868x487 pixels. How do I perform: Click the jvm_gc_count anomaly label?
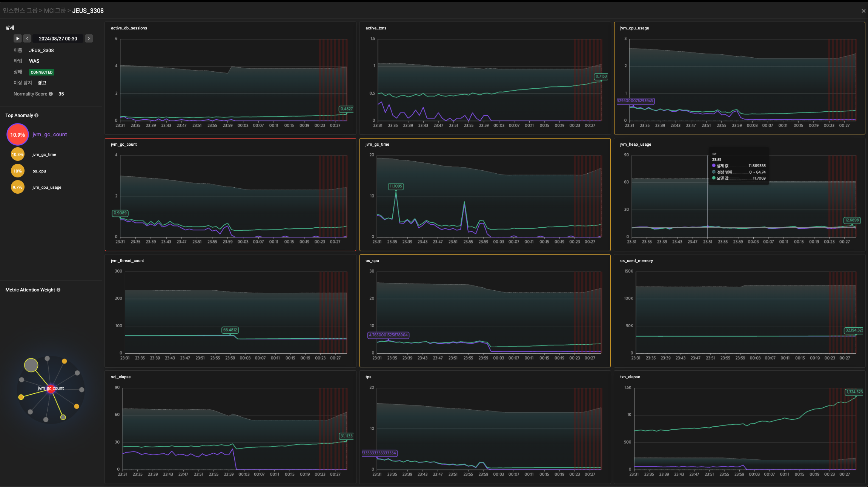(49, 134)
